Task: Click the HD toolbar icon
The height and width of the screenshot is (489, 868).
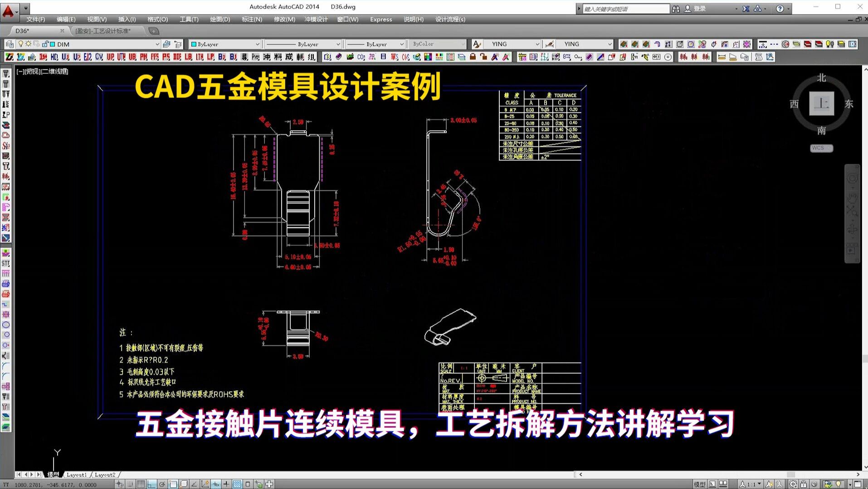Action: pyautogui.click(x=54, y=57)
